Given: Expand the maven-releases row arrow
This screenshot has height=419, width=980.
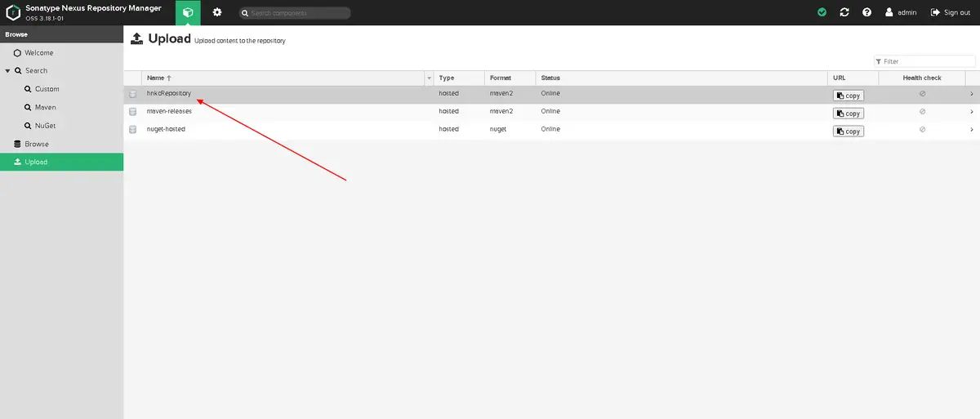Looking at the screenshot, I should click(x=971, y=112).
